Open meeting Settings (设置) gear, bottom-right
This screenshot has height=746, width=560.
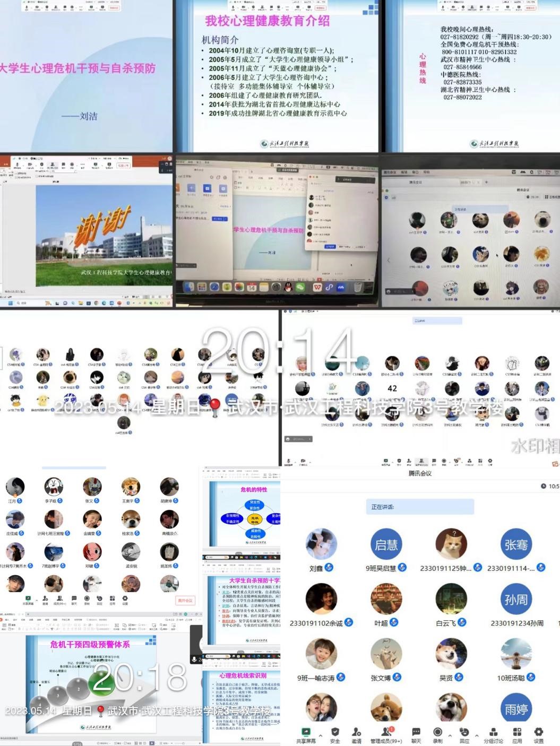[x=538, y=733]
